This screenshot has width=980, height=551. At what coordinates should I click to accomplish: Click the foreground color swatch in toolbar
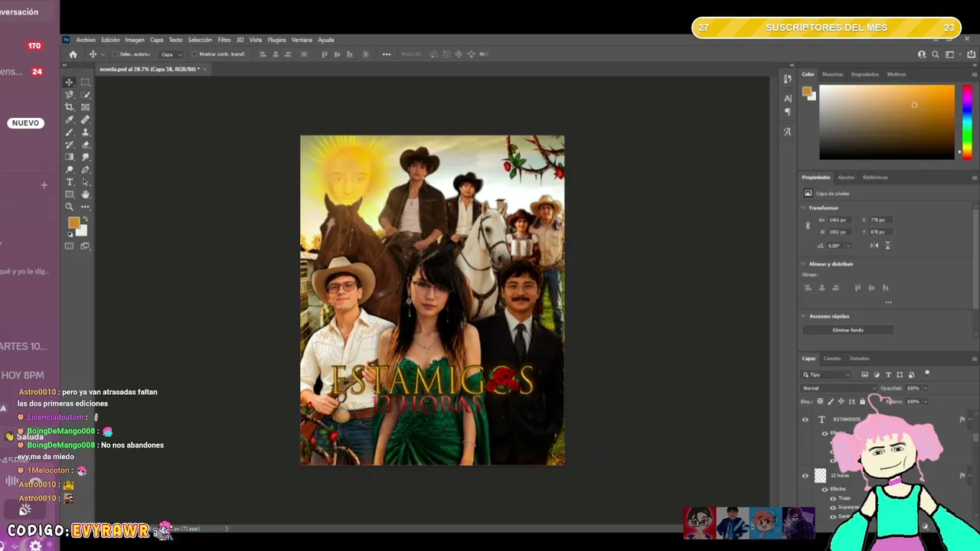[73, 223]
